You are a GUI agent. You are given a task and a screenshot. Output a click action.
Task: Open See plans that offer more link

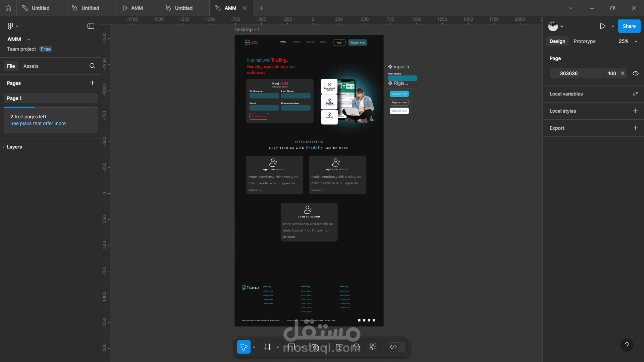click(x=38, y=123)
